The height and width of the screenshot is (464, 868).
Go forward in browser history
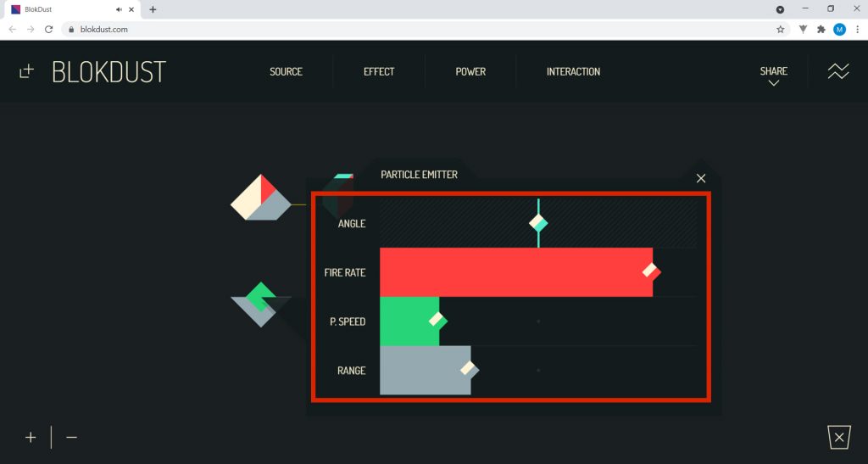31,30
